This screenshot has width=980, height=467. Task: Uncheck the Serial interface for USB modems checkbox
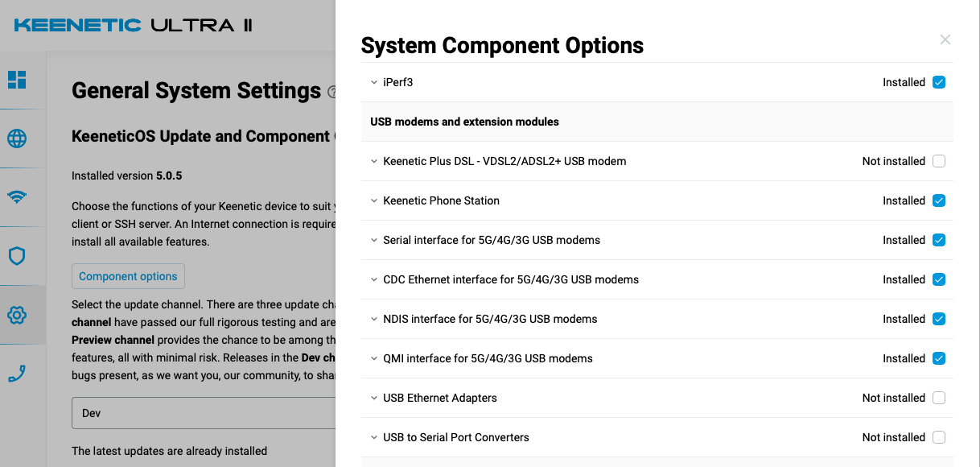(x=939, y=240)
